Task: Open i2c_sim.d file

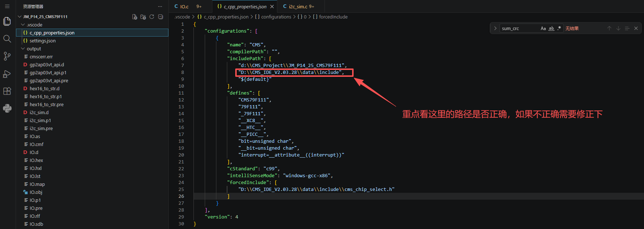Action: [x=93, y=112]
